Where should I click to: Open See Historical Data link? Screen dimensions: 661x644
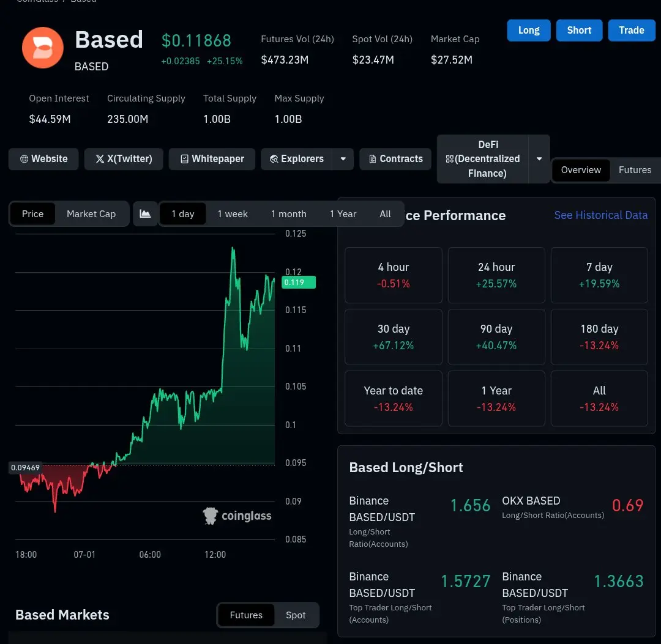click(x=601, y=215)
